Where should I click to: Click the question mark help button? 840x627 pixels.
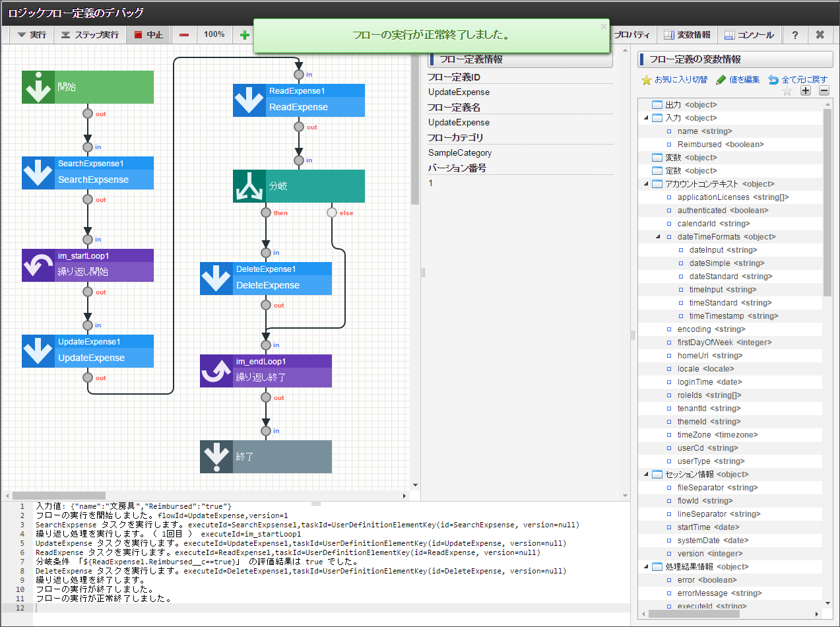click(x=795, y=34)
